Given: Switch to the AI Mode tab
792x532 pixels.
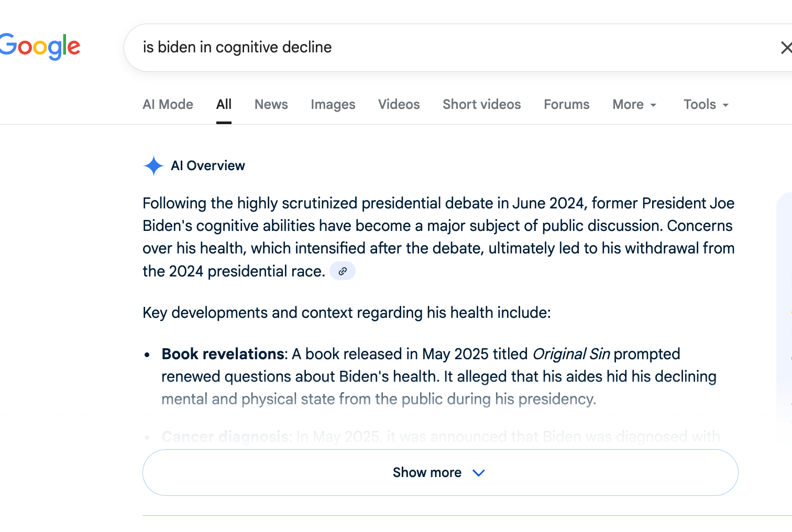Looking at the screenshot, I should pos(168,105).
